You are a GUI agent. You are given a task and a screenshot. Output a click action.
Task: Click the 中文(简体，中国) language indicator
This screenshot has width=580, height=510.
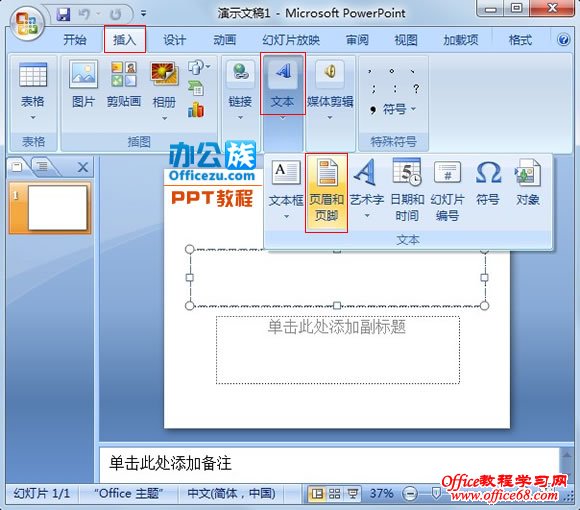coord(232,493)
